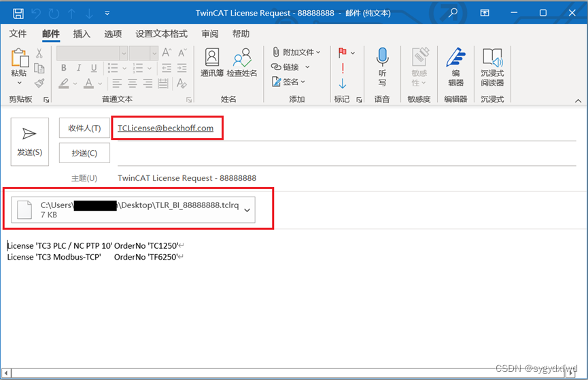Open the 通讯簿 address book
This screenshot has width=588, height=380.
(212, 63)
